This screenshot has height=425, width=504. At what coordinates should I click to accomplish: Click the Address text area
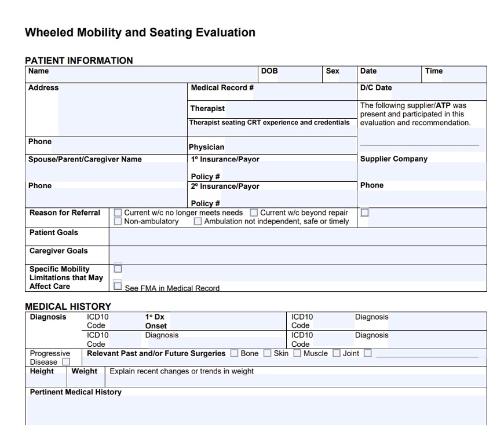point(122,109)
